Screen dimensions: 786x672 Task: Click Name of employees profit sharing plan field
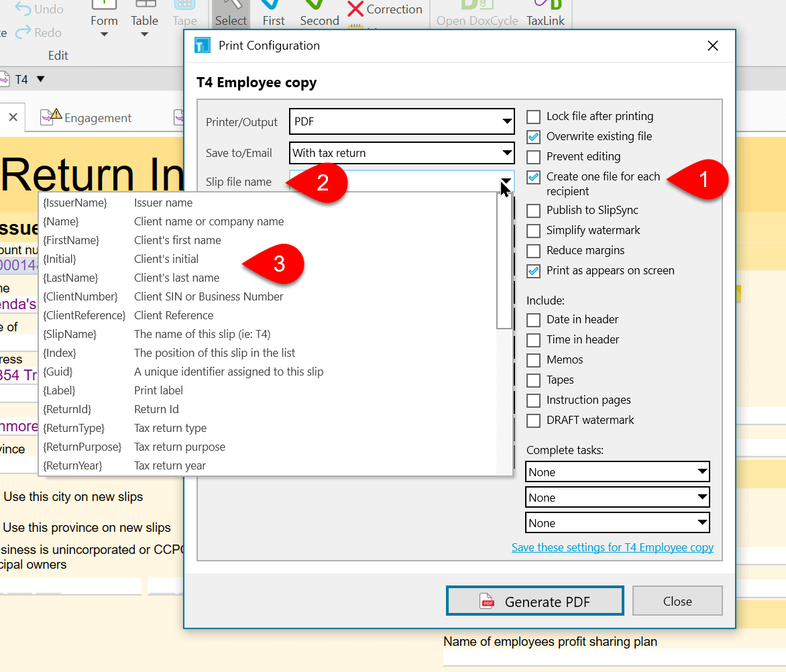[614, 657]
